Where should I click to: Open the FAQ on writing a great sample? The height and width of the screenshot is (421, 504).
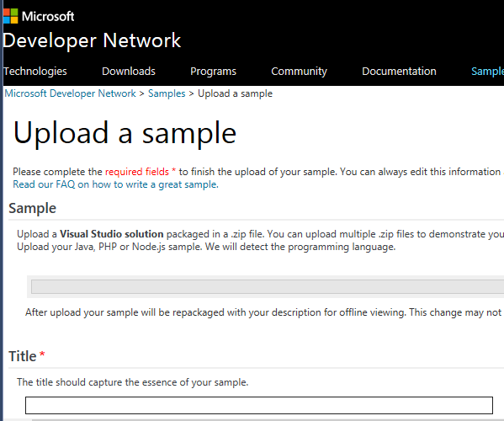pyautogui.click(x=116, y=184)
